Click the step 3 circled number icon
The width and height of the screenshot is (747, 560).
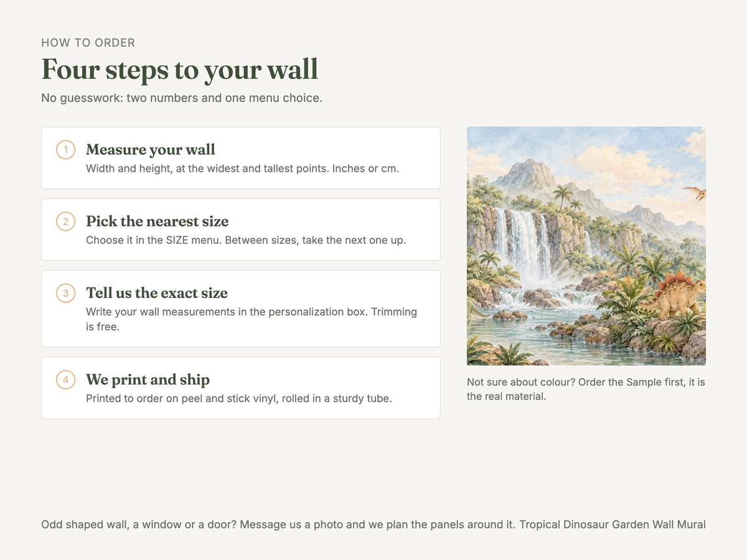click(x=65, y=293)
